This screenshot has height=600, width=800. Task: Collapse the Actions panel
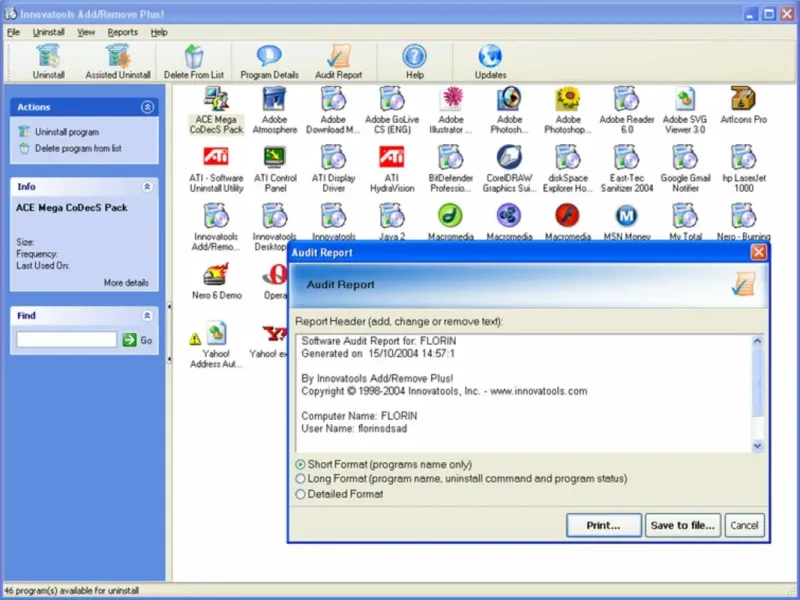147,107
